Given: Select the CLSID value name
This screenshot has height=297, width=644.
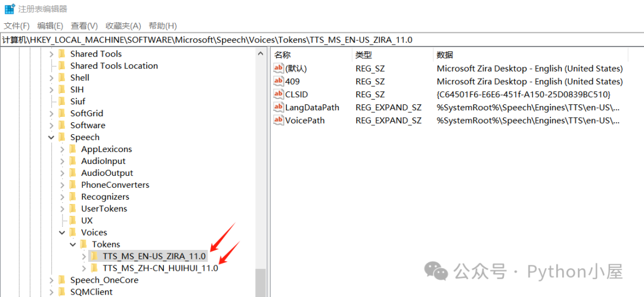Looking at the screenshot, I should pyautogui.click(x=296, y=94).
